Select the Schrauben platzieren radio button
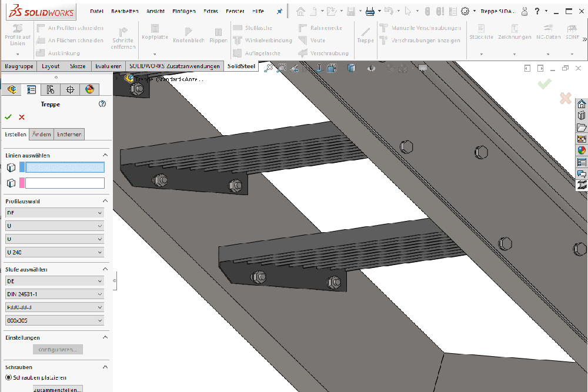This screenshot has width=588, height=392. tap(8, 377)
